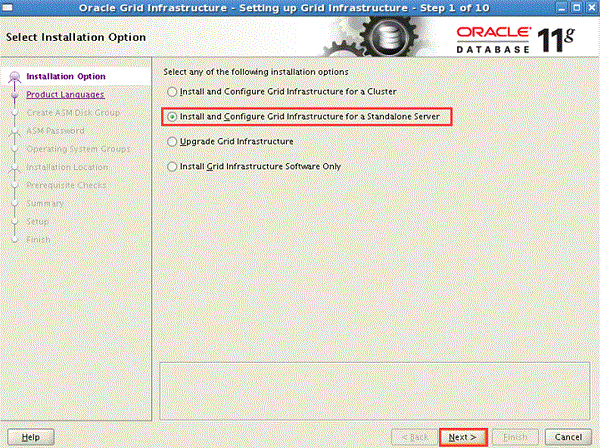Open the window menu icon in title bar

7,7
